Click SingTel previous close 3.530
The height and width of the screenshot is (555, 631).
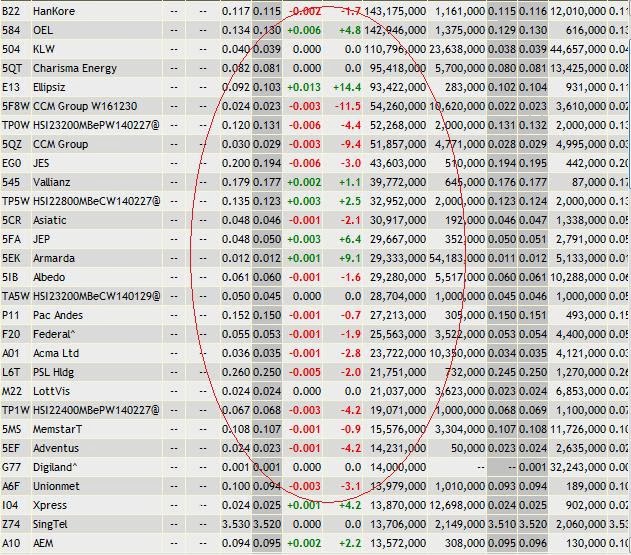tap(236, 524)
